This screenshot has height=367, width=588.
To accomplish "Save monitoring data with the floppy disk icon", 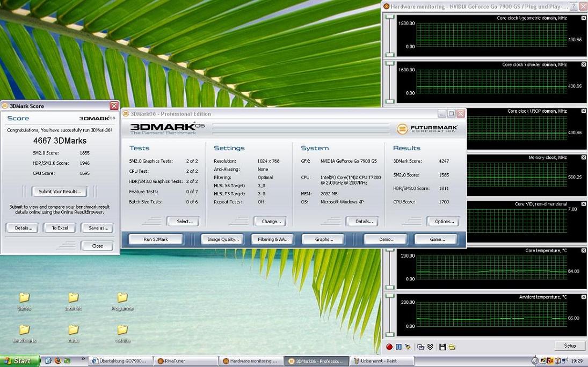I will [x=442, y=347].
